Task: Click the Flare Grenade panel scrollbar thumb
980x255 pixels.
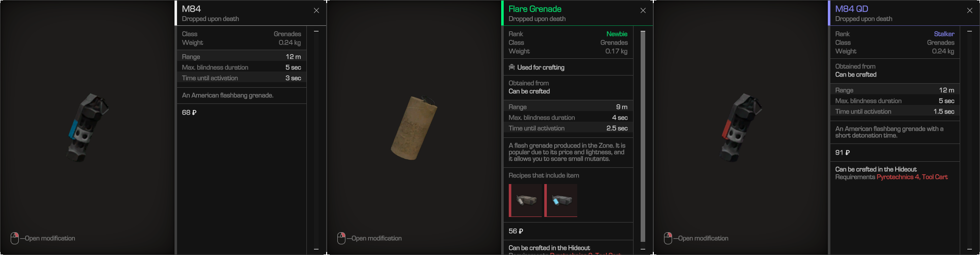Action: (643, 136)
